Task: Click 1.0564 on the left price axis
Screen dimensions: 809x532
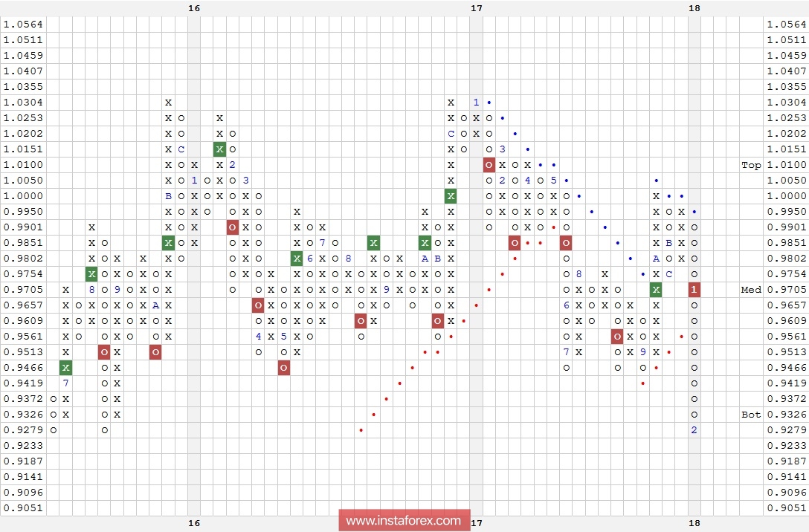Action: 23,25
